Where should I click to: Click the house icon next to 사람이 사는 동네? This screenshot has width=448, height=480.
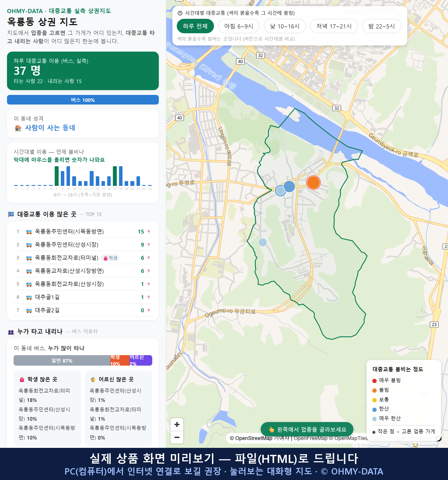[18, 128]
